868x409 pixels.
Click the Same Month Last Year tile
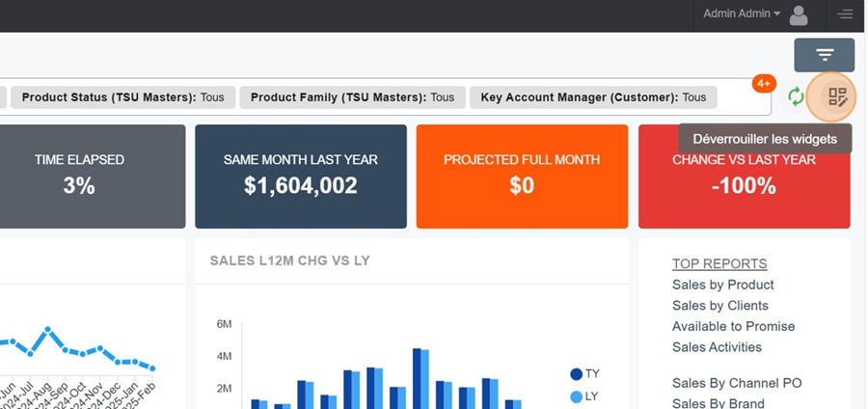click(x=301, y=177)
